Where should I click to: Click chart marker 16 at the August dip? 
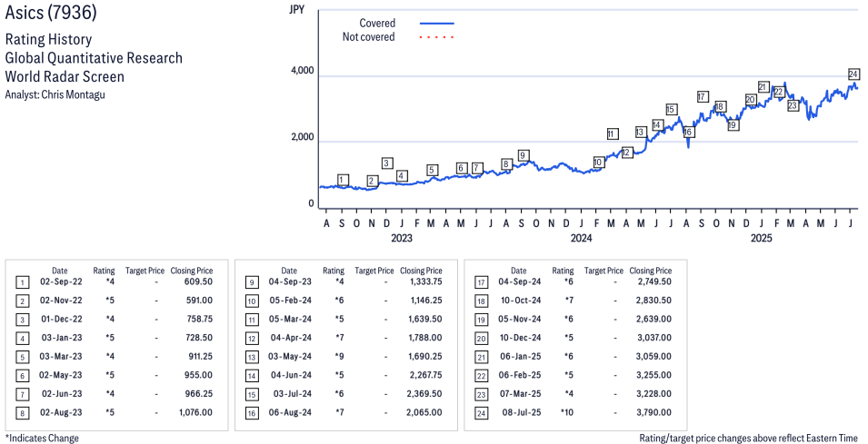(688, 133)
